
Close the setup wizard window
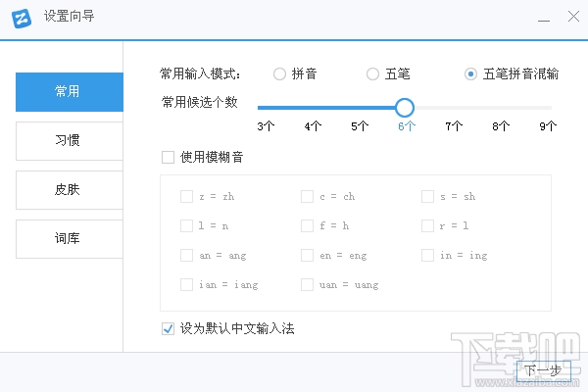click(571, 18)
